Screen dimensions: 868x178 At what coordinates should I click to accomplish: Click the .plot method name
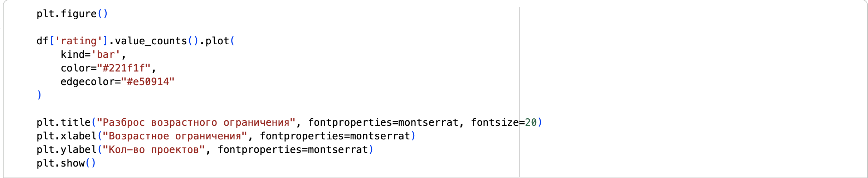coord(217,41)
